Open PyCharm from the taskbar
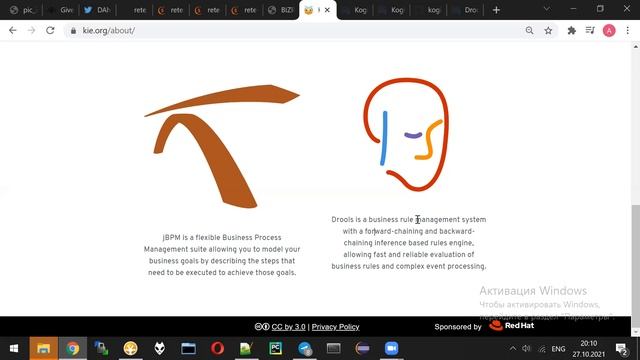 276,349
